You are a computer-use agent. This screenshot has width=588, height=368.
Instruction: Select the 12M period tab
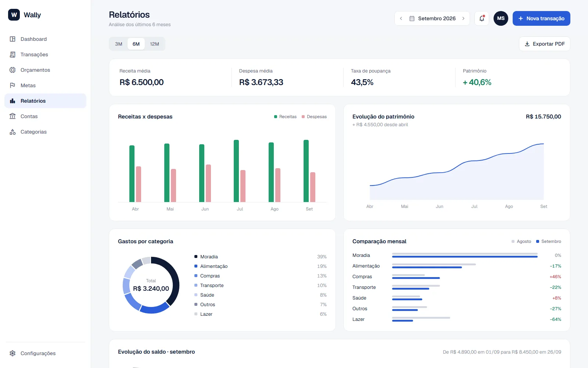[x=154, y=44]
